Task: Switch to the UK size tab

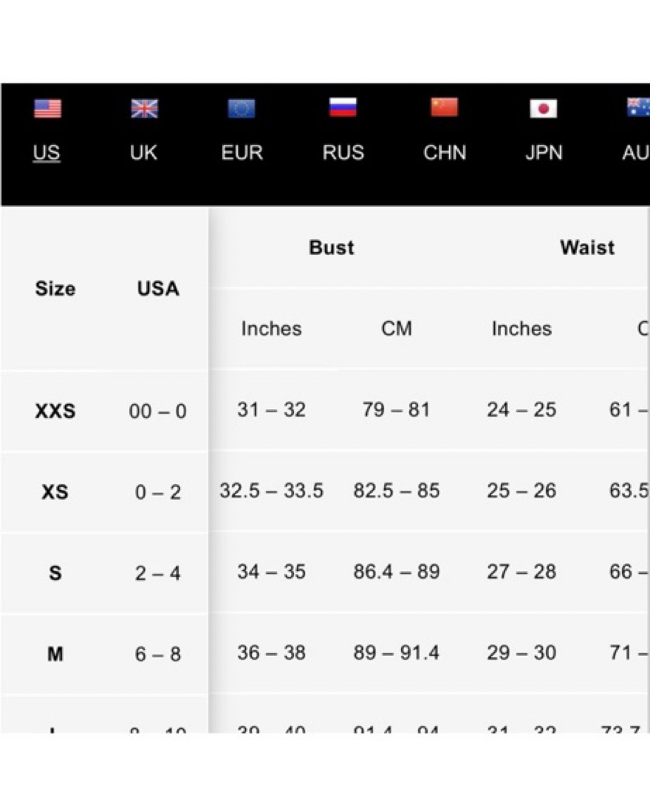Action: [143, 153]
